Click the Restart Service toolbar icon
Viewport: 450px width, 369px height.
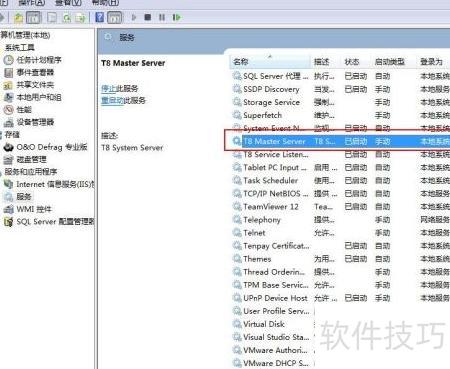(x=176, y=17)
